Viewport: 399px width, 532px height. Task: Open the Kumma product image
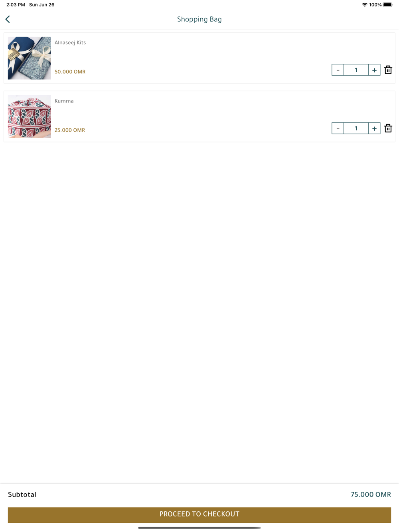click(29, 116)
